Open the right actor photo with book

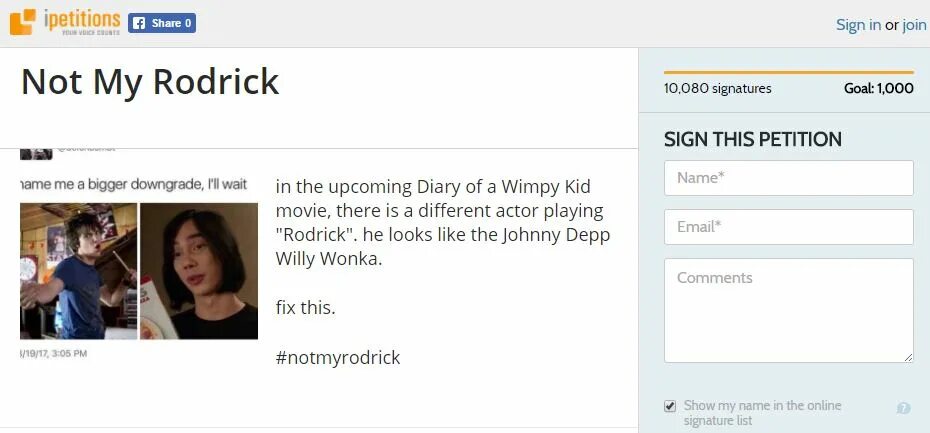199,270
